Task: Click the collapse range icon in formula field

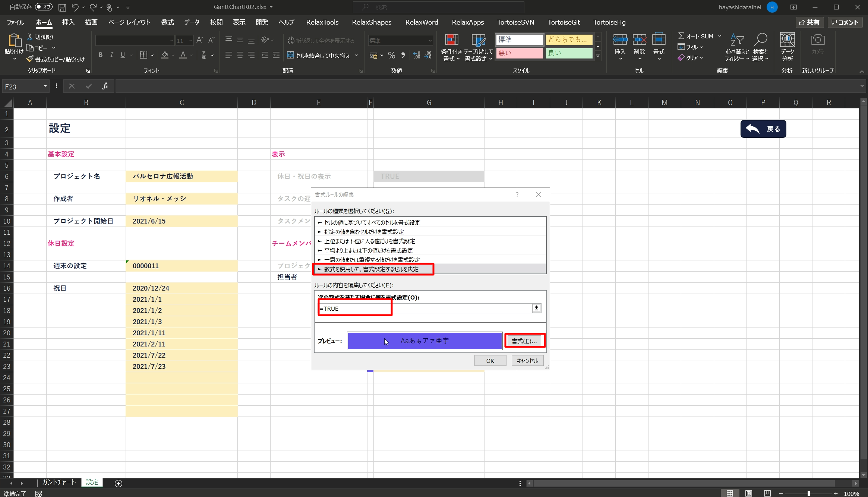Action: click(x=536, y=308)
